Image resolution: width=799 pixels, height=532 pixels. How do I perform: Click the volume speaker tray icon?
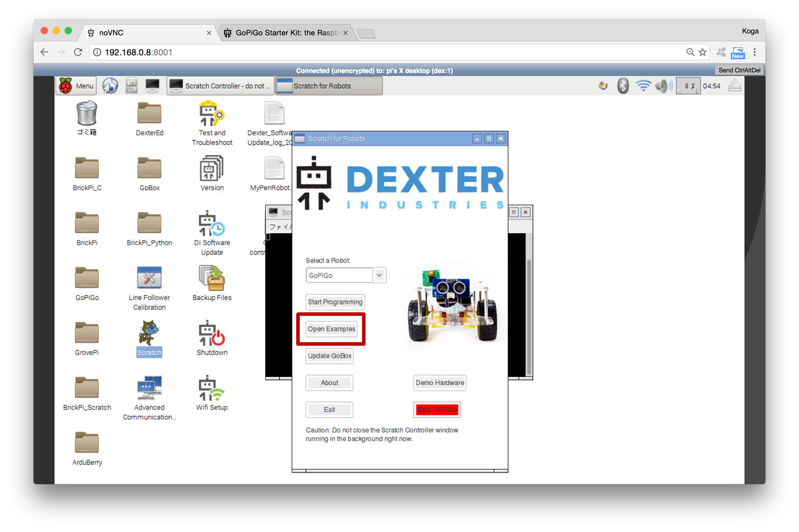tap(664, 86)
